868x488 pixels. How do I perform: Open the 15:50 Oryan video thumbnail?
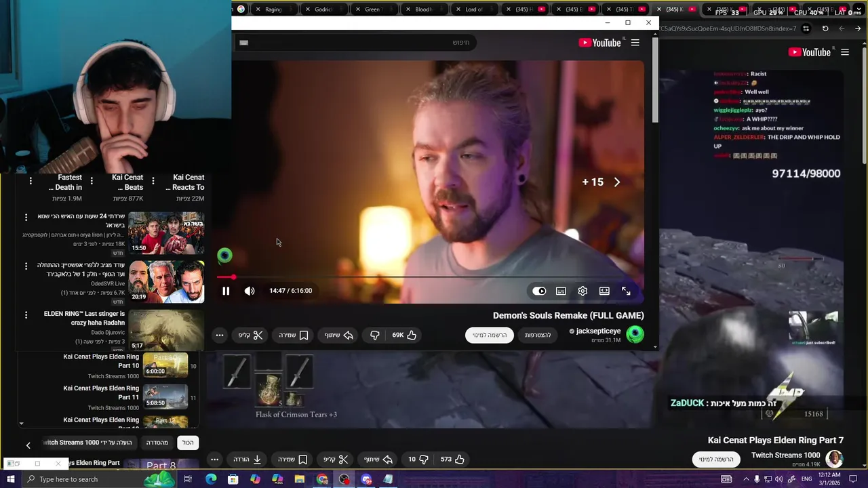pyautogui.click(x=166, y=233)
